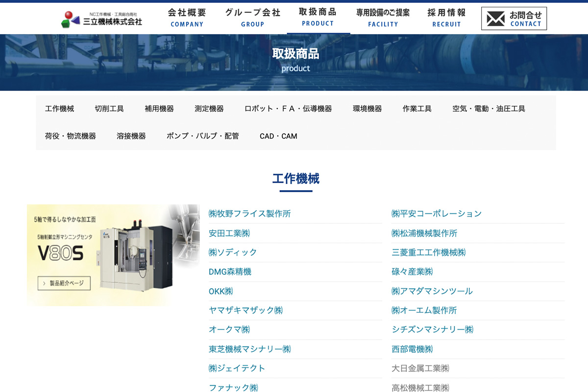The height and width of the screenshot is (392, 588).
Task: Select ロボット・ＦＡ・伝導機器 category
Action: point(288,109)
